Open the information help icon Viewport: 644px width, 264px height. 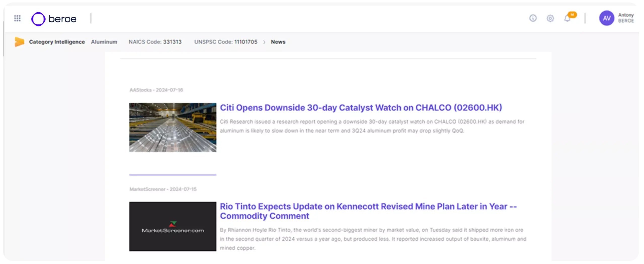pyautogui.click(x=533, y=18)
